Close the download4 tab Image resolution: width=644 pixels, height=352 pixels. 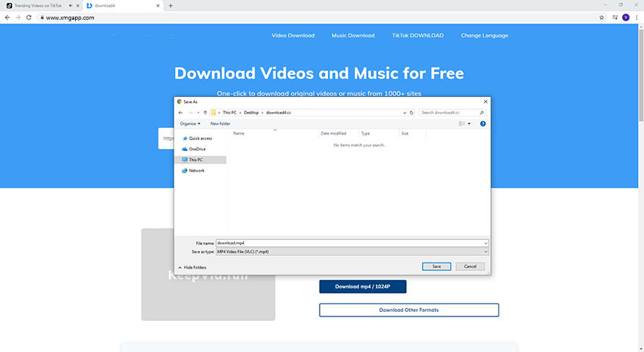(158, 6)
